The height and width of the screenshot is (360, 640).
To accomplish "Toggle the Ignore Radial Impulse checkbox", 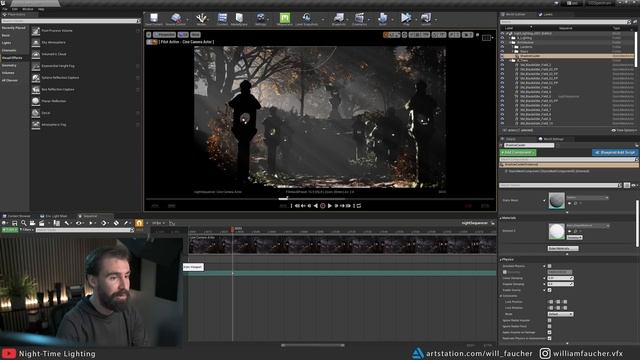I will coord(549,320).
